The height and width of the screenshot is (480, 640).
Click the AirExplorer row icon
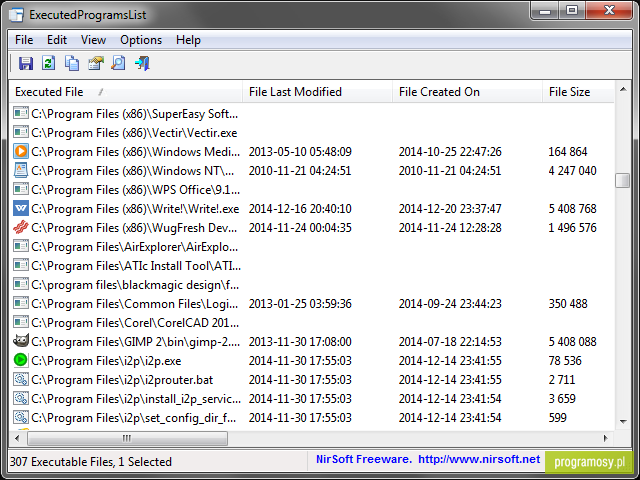tap(20, 247)
